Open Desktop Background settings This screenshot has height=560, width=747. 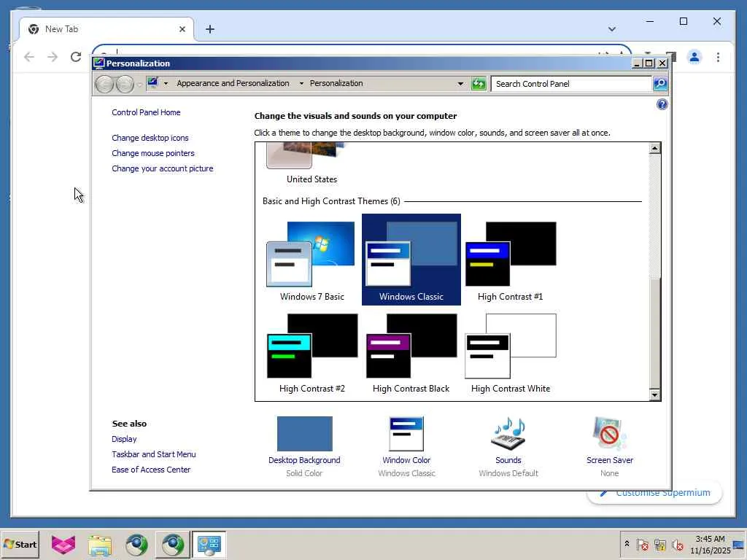tap(304, 447)
